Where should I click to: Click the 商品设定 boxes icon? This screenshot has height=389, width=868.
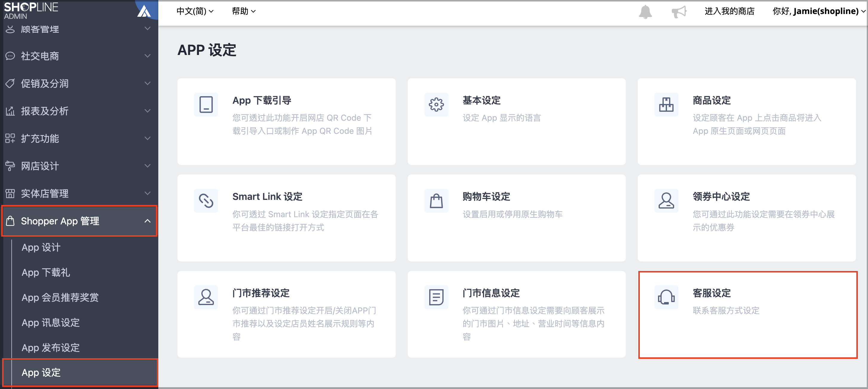click(666, 105)
